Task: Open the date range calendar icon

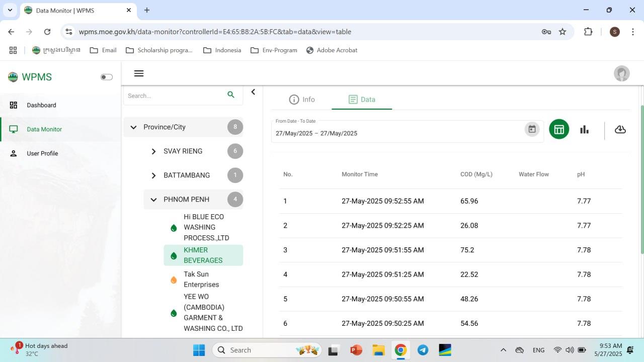Action: tap(532, 129)
